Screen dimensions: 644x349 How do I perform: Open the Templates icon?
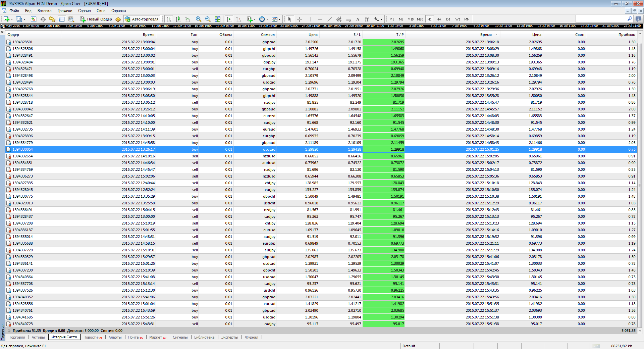tap(274, 19)
